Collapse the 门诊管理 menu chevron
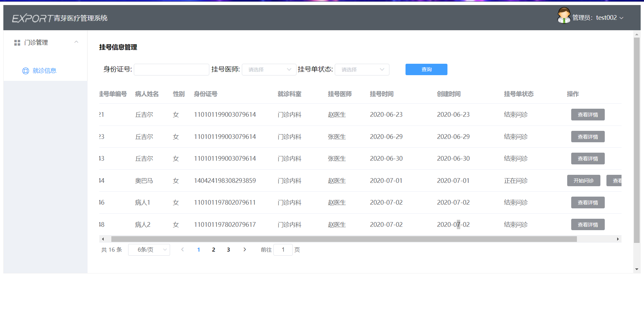 (x=76, y=42)
